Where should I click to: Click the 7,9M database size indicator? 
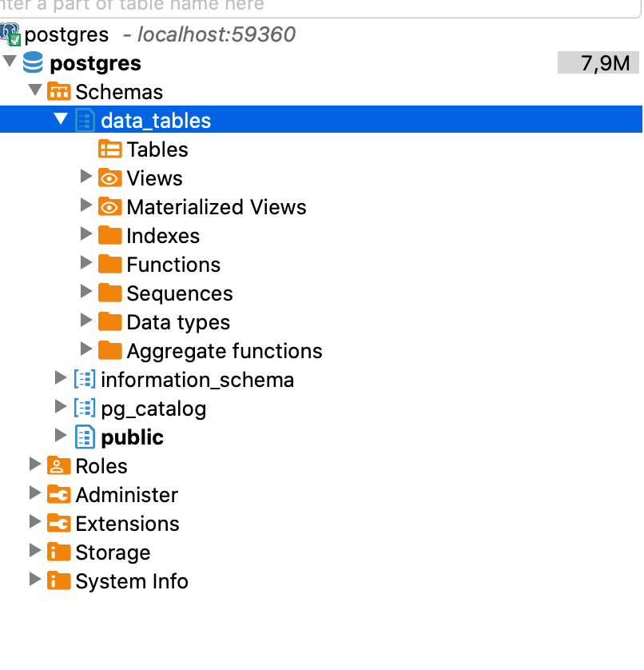pyautogui.click(x=598, y=63)
